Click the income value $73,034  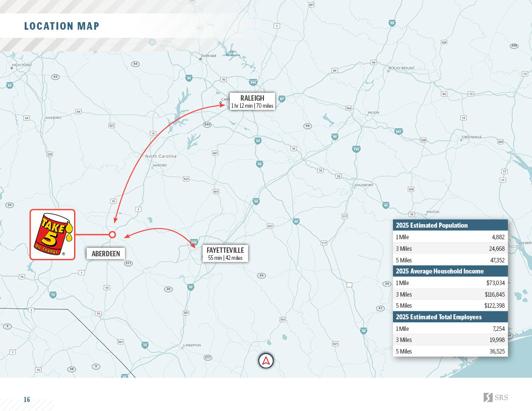point(495,283)
